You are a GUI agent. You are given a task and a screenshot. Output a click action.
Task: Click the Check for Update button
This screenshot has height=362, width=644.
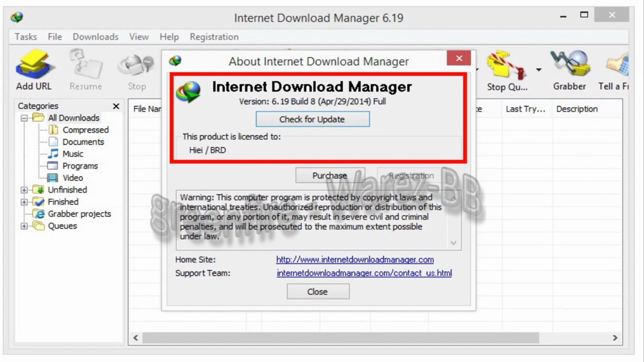[x=313, y=119]
